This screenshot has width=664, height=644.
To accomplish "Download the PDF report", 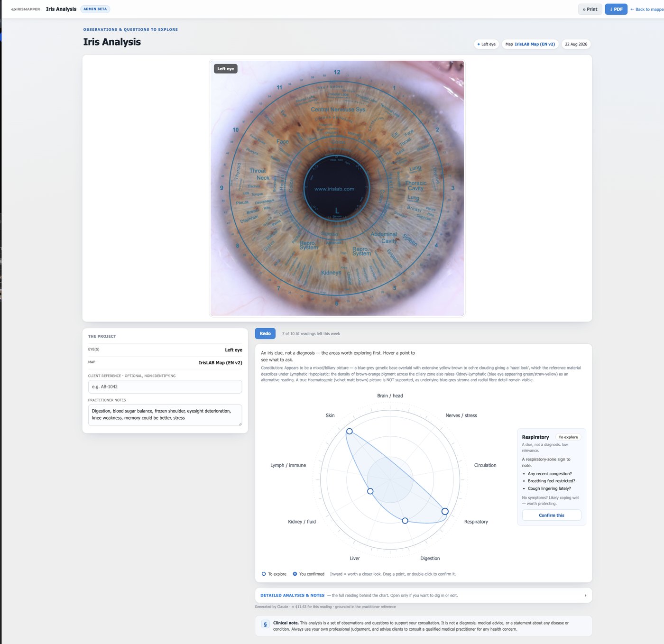I will pos(616,9).
